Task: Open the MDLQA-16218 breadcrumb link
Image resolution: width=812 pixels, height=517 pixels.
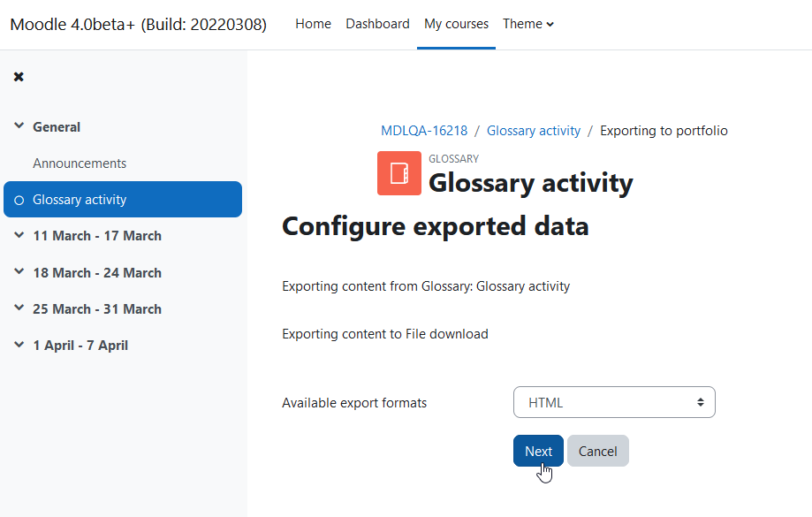Action: 424,131
